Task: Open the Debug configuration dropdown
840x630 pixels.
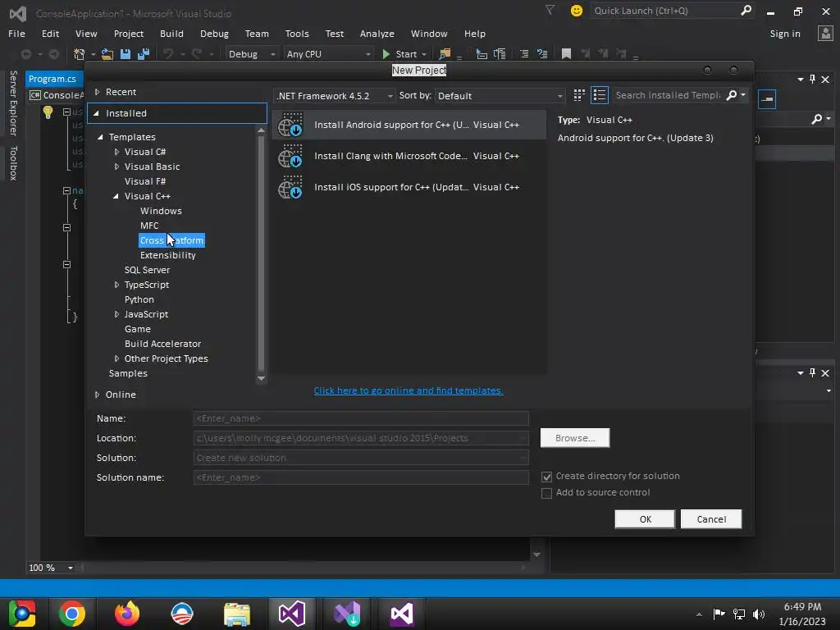Action: (251, 54)
